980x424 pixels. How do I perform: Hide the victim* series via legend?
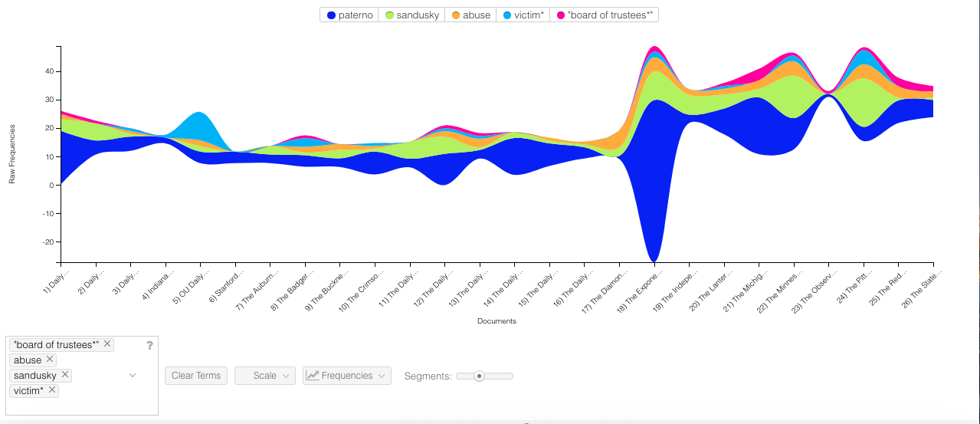pos(523,15)
